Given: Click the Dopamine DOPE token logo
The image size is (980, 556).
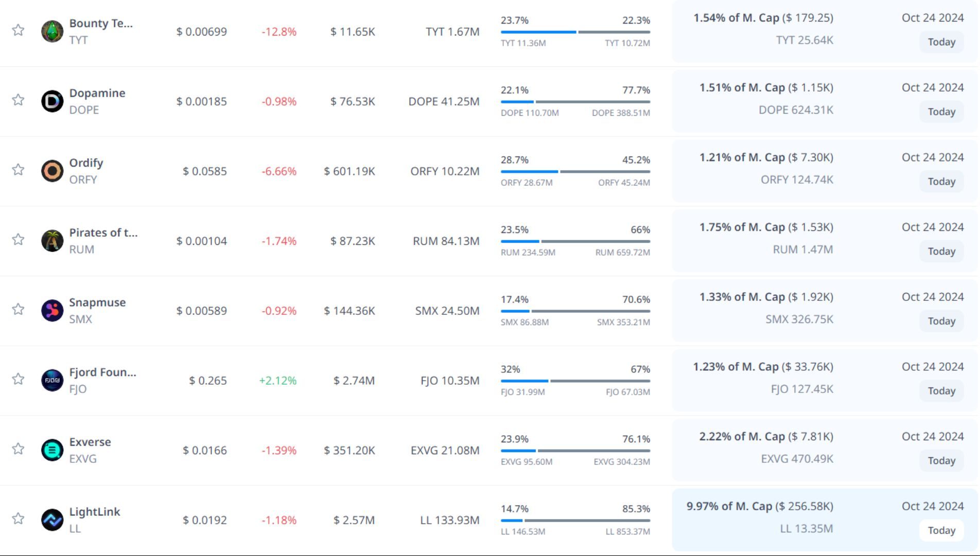Looking at the screenshot, I should pos(52,101).
